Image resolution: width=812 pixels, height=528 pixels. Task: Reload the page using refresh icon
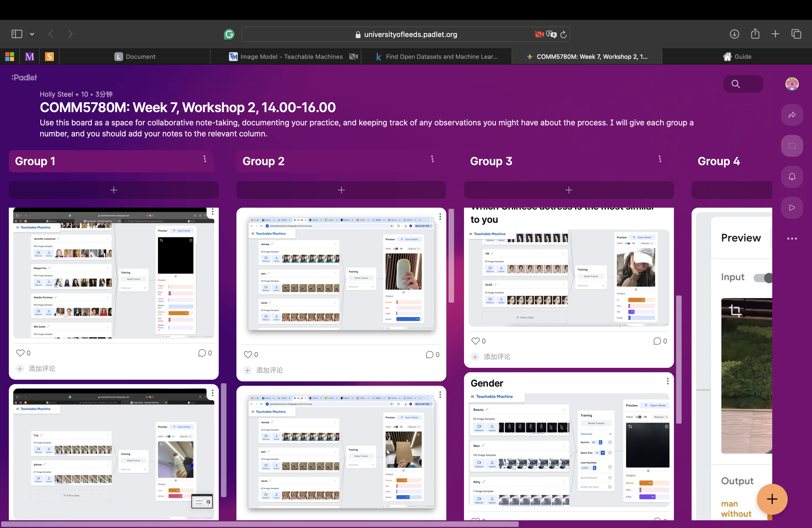[563, 35]
